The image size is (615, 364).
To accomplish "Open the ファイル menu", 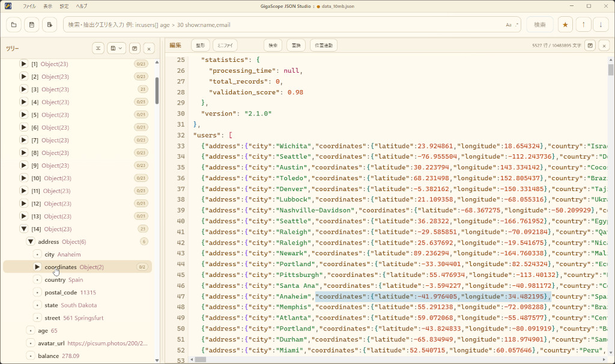I will 29,6.
